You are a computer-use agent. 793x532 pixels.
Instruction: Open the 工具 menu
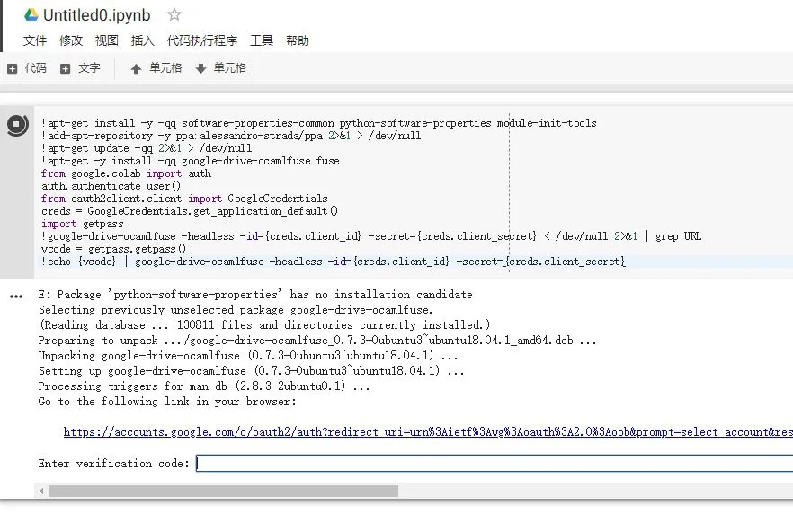point(262,40)
